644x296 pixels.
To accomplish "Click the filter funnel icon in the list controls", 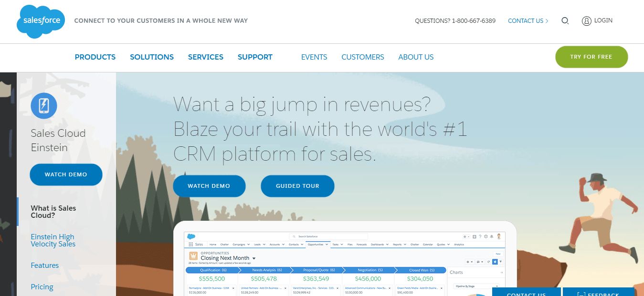I will click(500, 262).
